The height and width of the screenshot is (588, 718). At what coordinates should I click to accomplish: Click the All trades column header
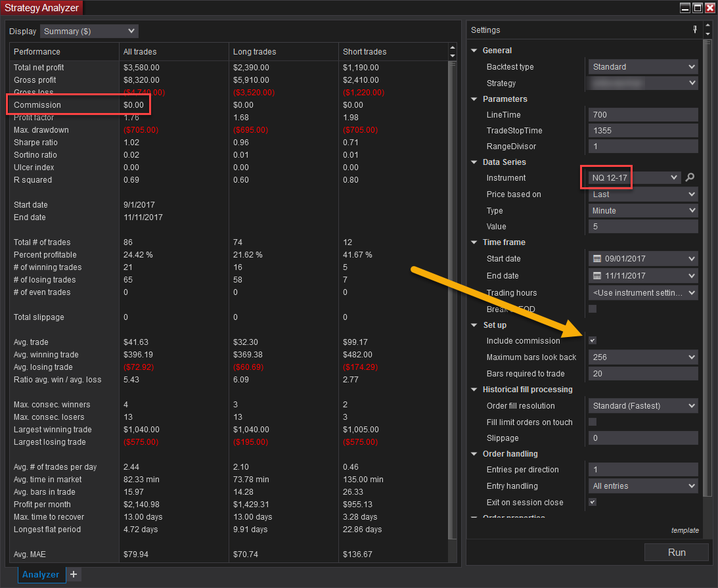[174, 52]
